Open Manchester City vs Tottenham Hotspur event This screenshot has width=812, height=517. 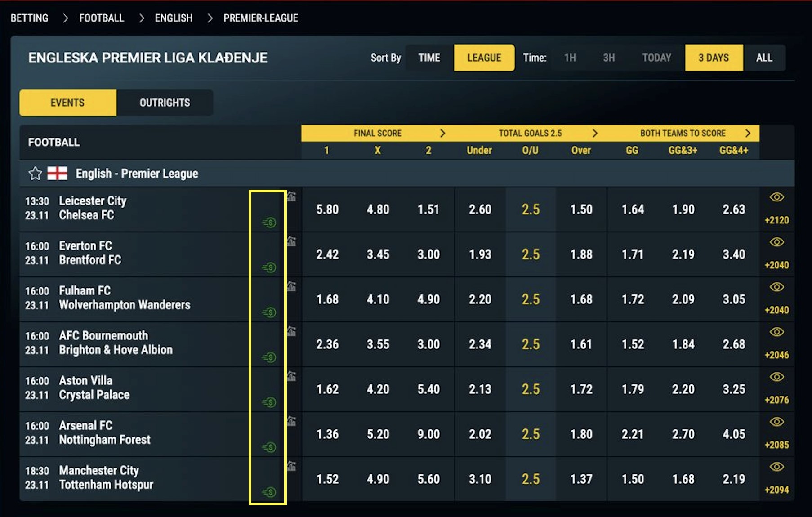click(x=106, y=477)
